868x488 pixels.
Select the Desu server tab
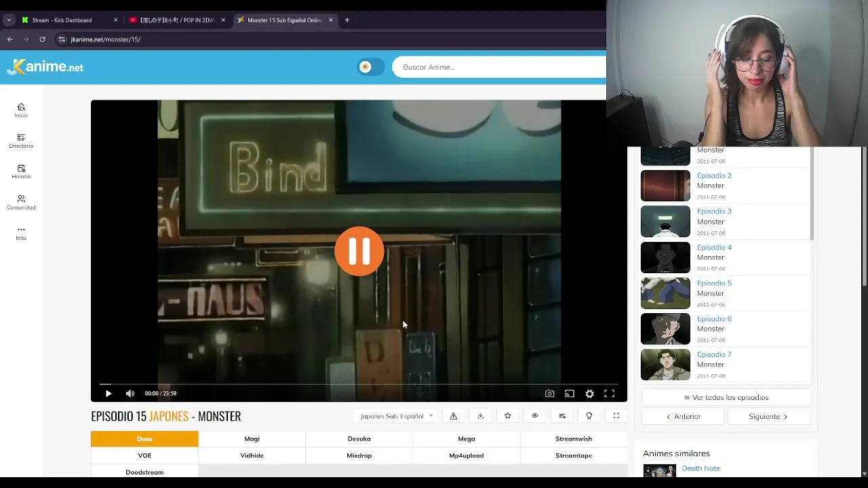tap(144, 439)
